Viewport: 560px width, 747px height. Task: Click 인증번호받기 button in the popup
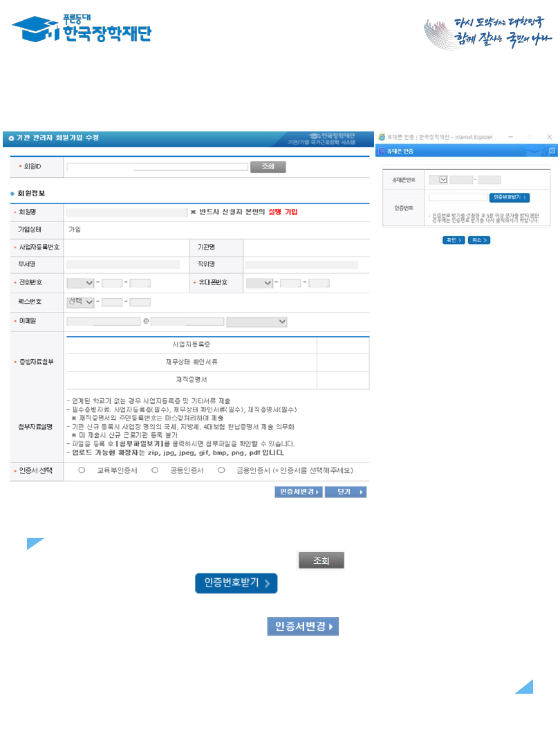pos(510,197)
